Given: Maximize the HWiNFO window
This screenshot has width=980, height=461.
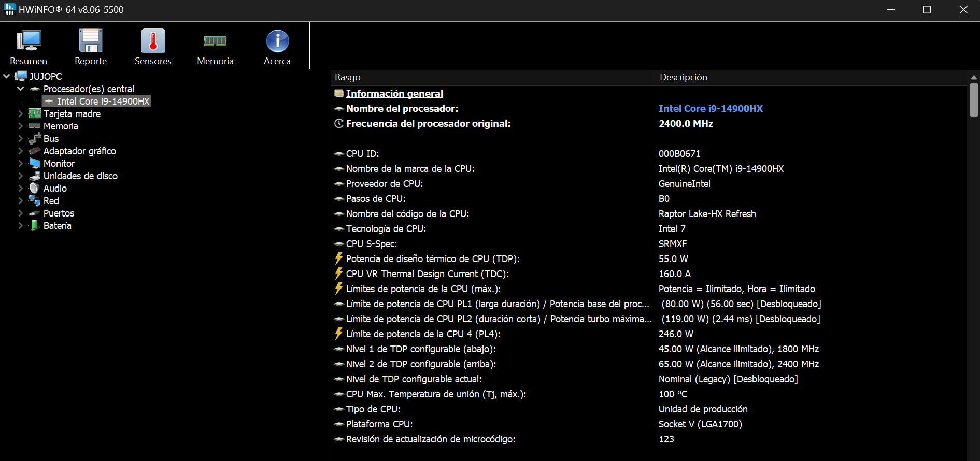Looking at the screenshot, I should click(x=927, y=9).
